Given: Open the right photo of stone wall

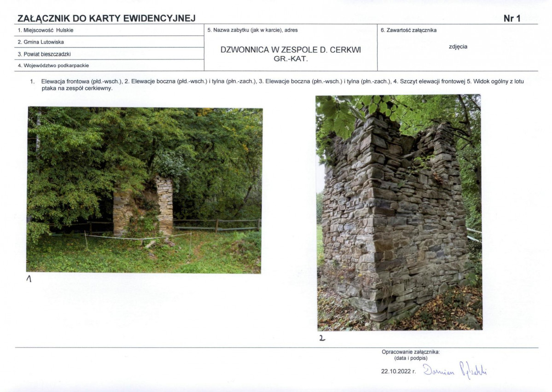Looking at the screenshot, I should point(399,213).
